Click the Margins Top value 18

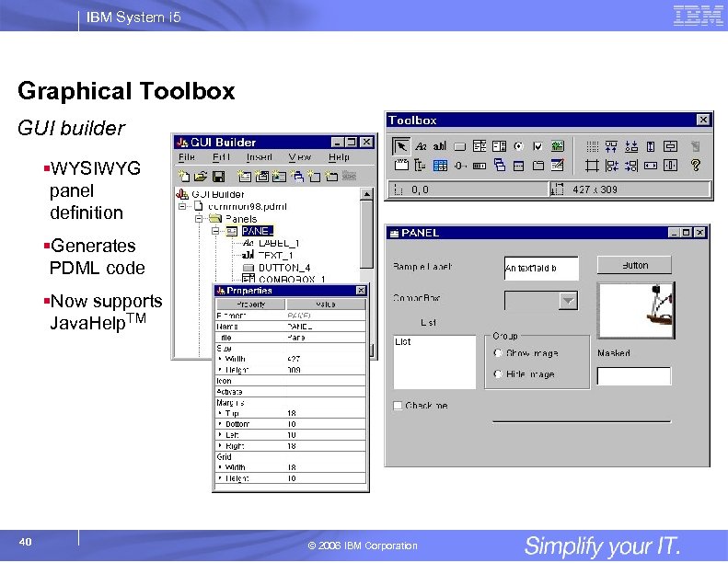(x=292, y=414)
